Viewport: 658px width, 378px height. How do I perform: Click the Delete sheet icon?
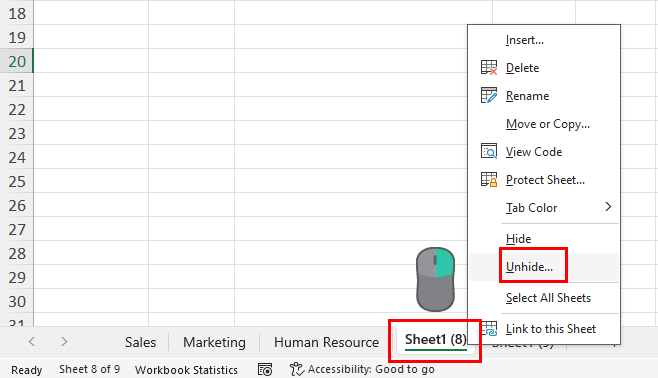click(x=489, y=68)
